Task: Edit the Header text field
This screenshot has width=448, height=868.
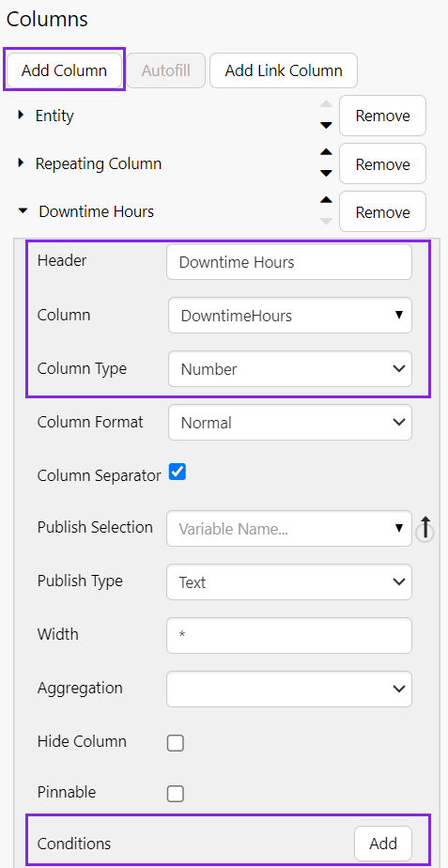Action: [x=289, y=262]
